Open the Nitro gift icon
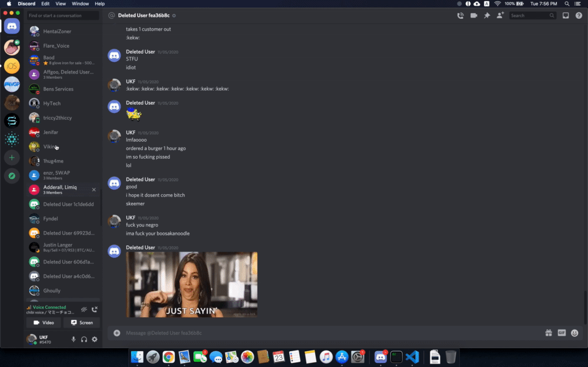This screenshot has height=367, width=588. [549, 333]
